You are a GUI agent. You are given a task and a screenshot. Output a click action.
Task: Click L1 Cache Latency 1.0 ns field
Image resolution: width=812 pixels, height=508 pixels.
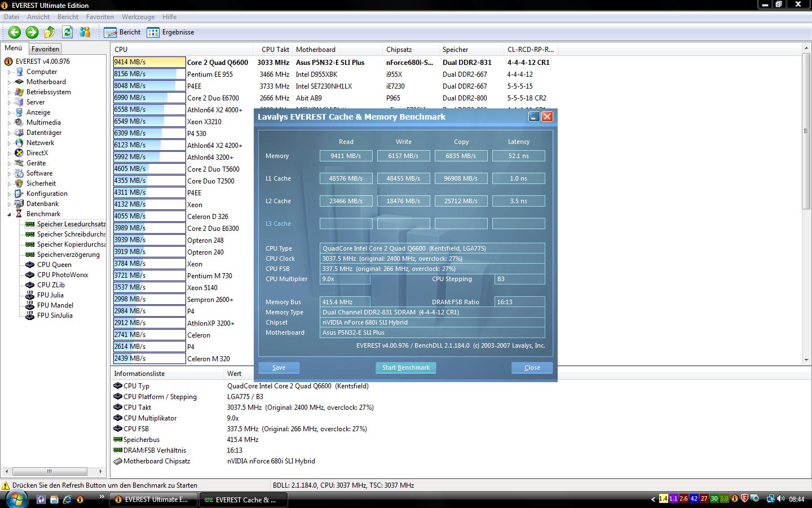(518, 178)
